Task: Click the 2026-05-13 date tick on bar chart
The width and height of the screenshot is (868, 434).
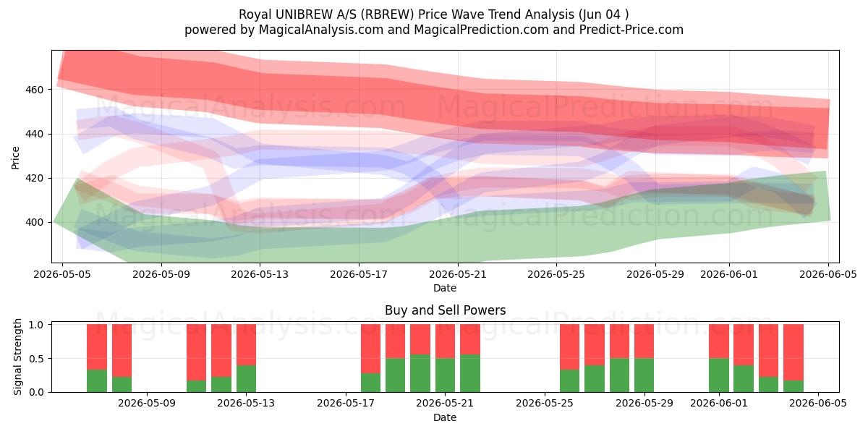Action: 246,404
